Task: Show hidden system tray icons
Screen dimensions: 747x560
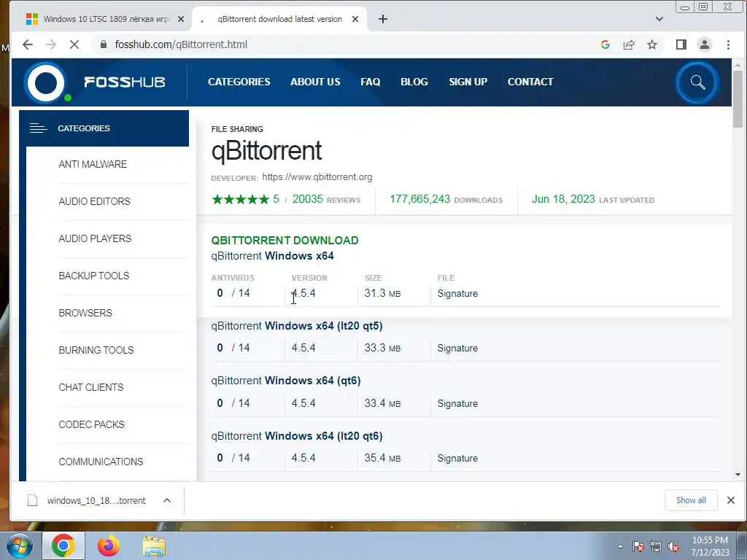Action: pyautogui.click(x=620, y=546)
